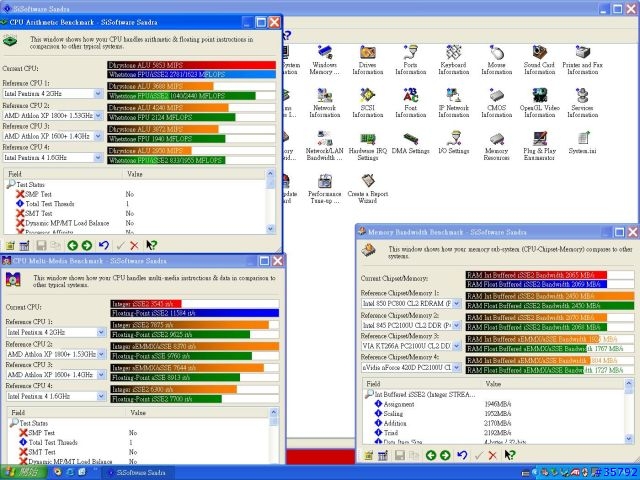Open OpenGL Video Information icon
640x480 pixels.
pyautogui.click(x=539, y=103)
